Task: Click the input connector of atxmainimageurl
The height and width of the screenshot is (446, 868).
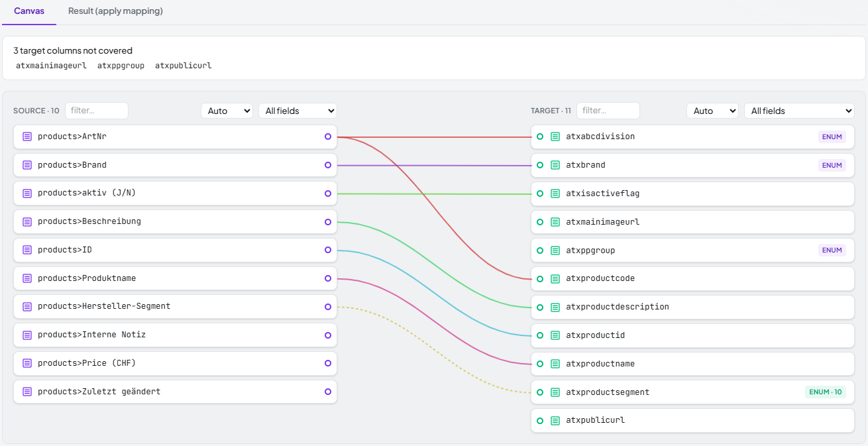Action: click(x=540, y=222)
